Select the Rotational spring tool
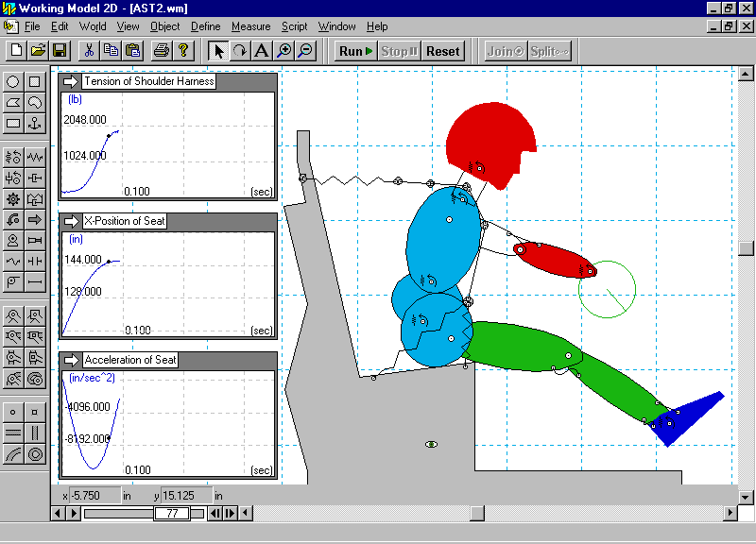This screenshot has height=544, width=756. (13, 157)
